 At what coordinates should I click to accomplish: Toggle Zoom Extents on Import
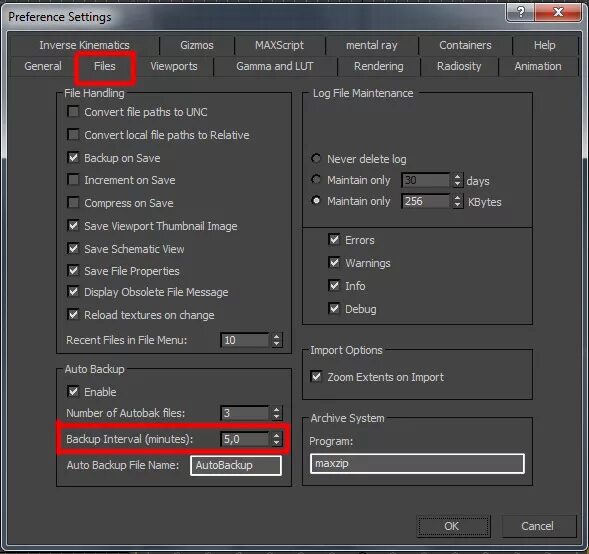(x=316, y=376)
